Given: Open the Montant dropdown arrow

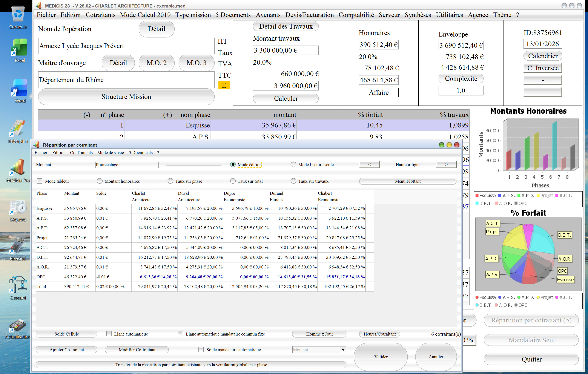Looking at the screenshot, I should (x=343, y=350).
